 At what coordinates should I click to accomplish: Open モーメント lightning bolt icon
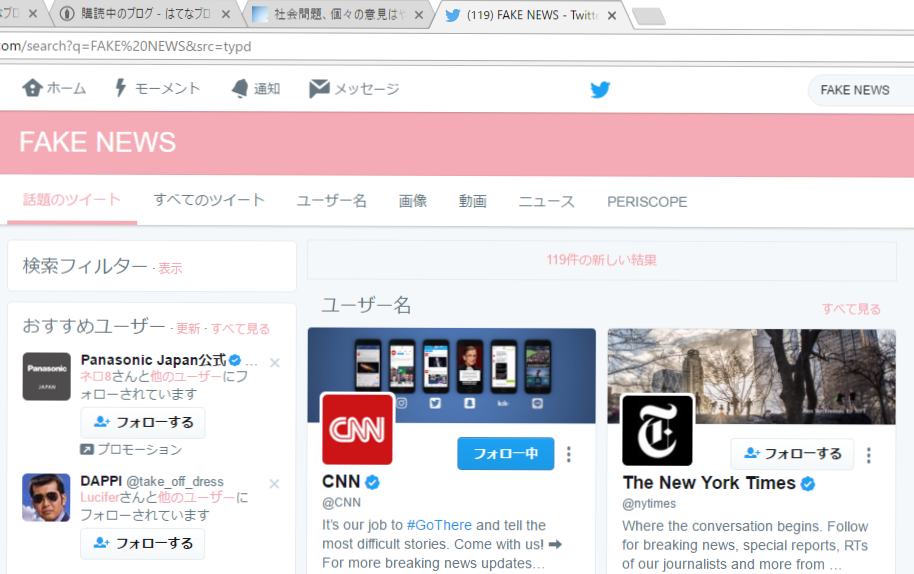click(x=121, y=88)
